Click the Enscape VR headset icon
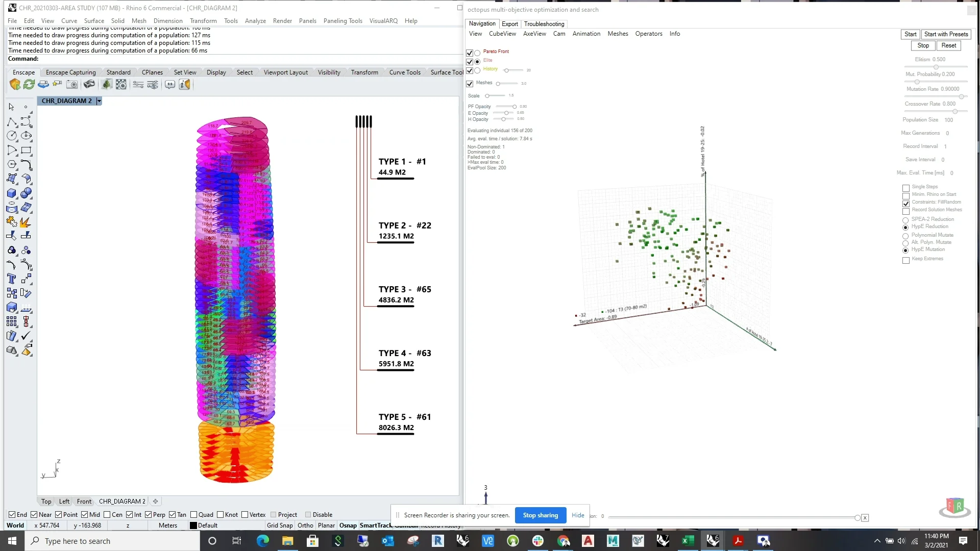 tap(89, 85)
